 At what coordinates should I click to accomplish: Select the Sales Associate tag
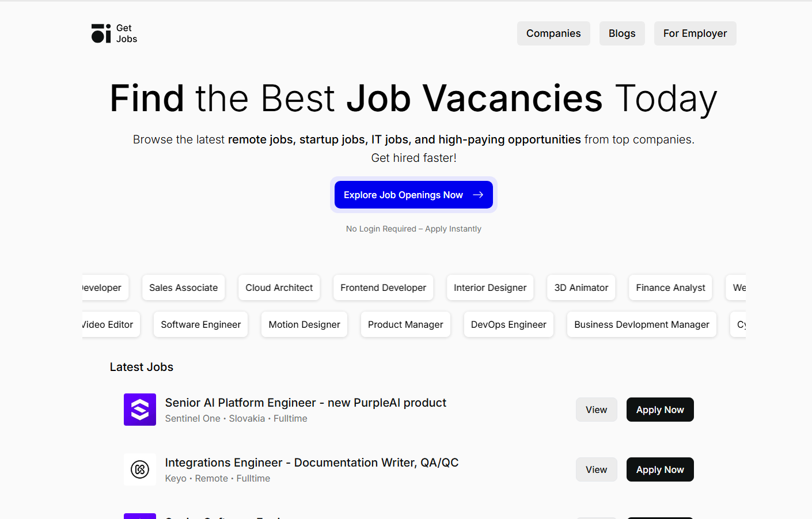point(184,287)
